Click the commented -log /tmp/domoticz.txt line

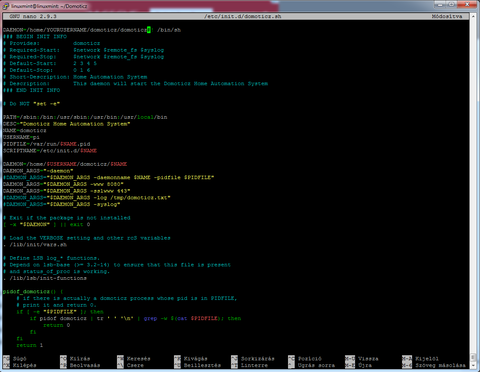(87, 198)
